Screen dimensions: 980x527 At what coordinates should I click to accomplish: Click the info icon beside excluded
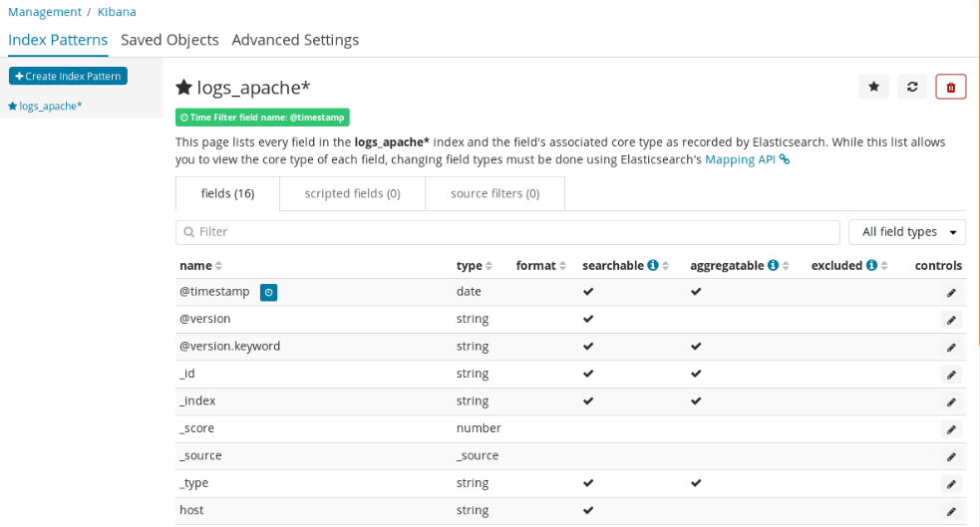(x=871, y=266)
